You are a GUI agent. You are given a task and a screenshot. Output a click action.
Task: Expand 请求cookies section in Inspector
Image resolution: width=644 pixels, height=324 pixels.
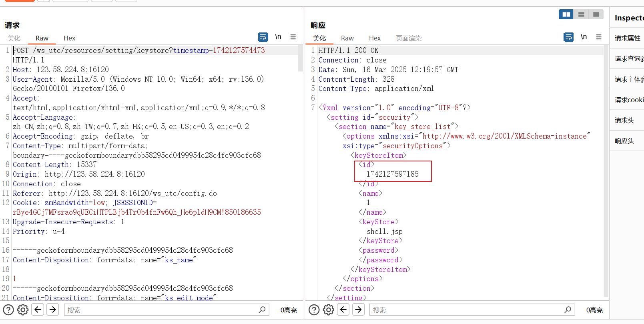[x=627, y=100]
